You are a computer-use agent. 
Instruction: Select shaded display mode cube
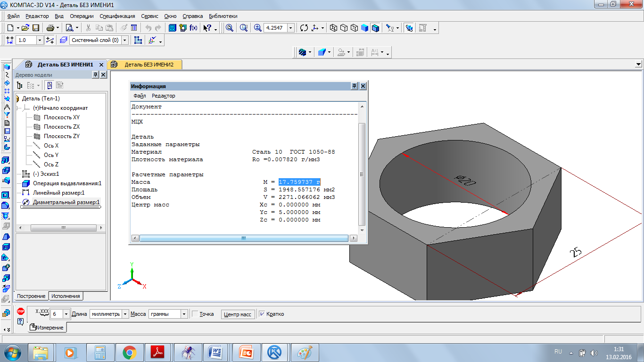click(365, 28)
